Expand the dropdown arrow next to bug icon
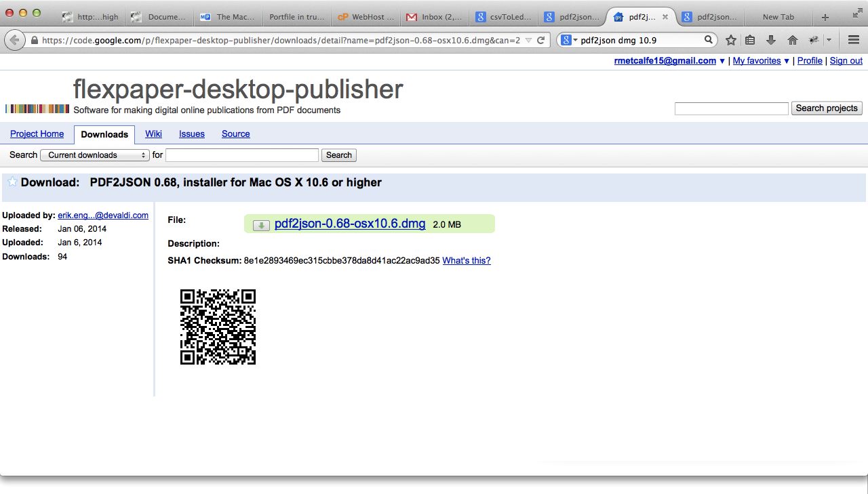Screen dimensions: 868x494 coord(829,40)
